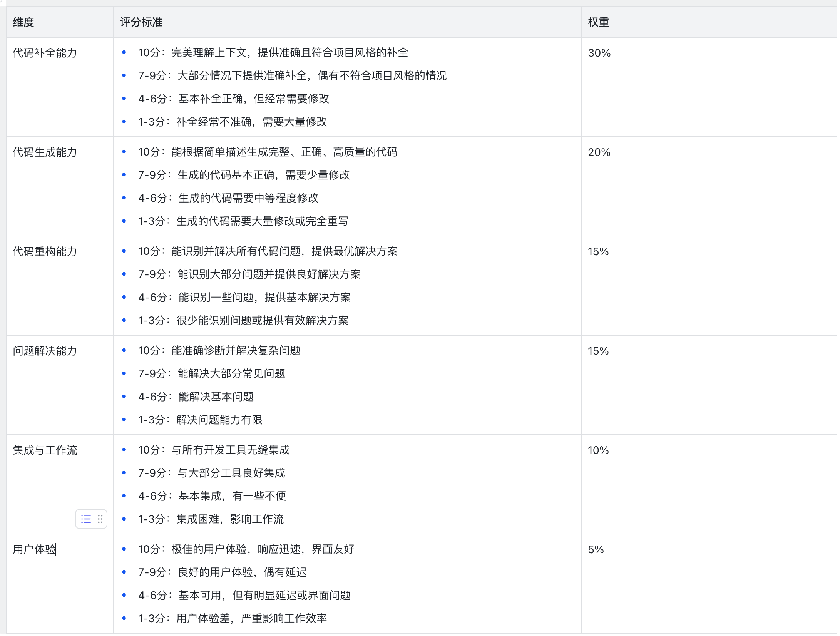840x636 pixels.
Task: Select the 代码生成能力 dimension cell
Action: point(45,152)
